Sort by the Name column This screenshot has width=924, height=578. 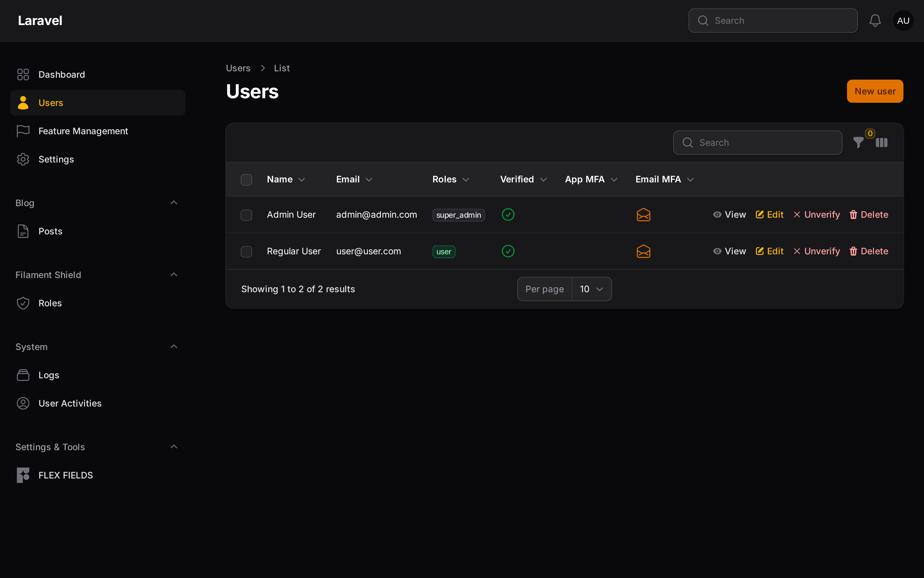[x=286, y=179]
